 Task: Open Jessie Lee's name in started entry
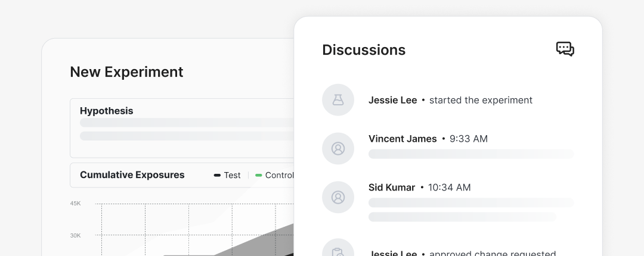tap(392, 100)
